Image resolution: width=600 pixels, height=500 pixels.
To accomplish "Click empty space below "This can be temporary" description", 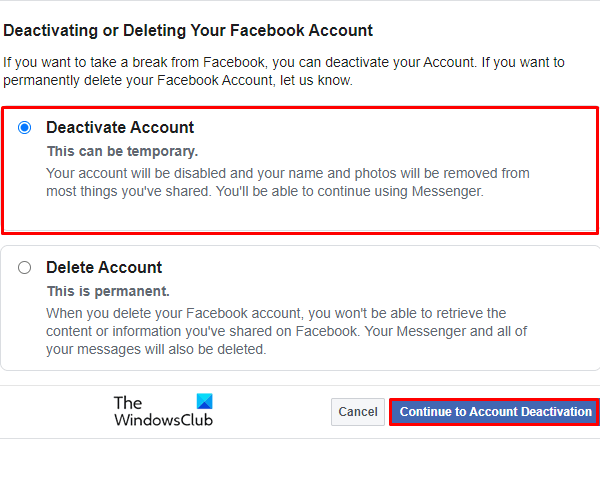I will point(300,217).
